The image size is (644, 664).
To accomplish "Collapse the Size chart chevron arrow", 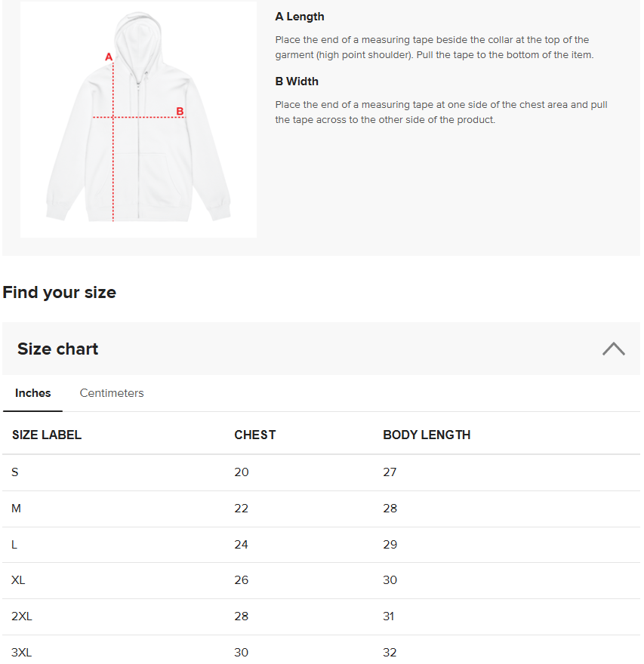I will coord(613,349).
